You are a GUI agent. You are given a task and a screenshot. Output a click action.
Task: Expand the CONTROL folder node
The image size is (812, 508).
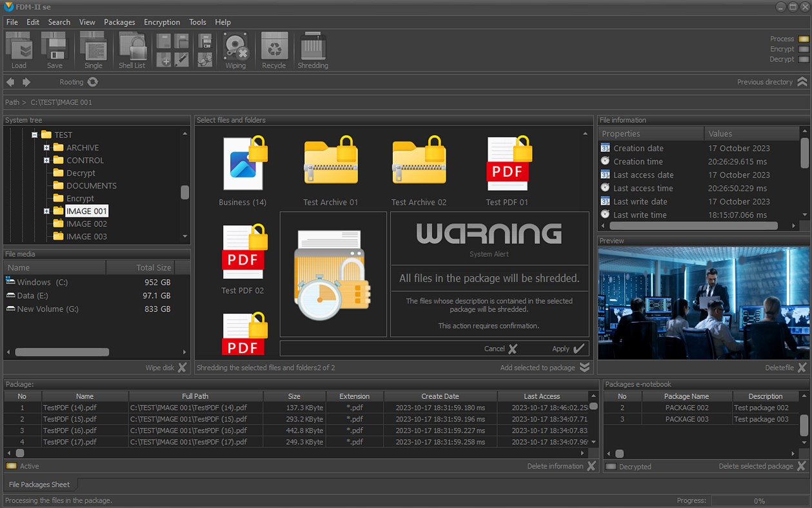click(46, 161)
